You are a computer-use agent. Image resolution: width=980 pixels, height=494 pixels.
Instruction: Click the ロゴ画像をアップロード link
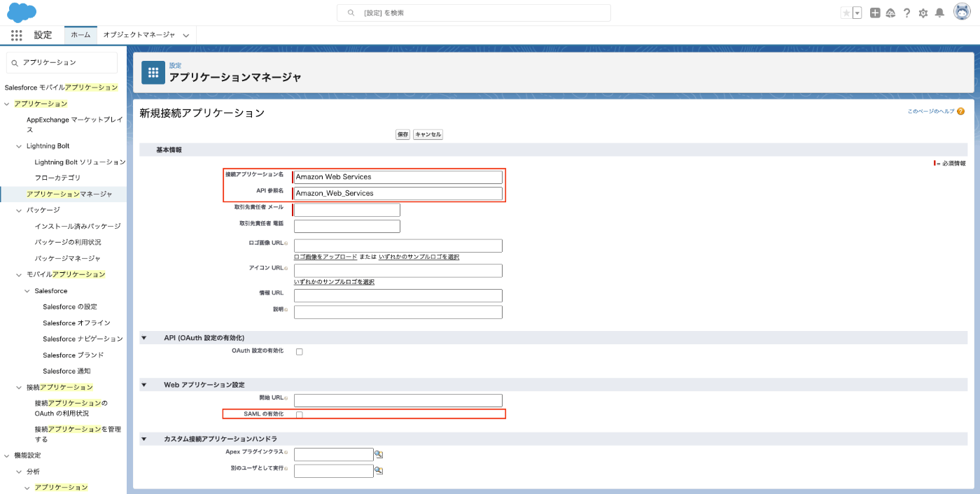[x=325, y=257]
